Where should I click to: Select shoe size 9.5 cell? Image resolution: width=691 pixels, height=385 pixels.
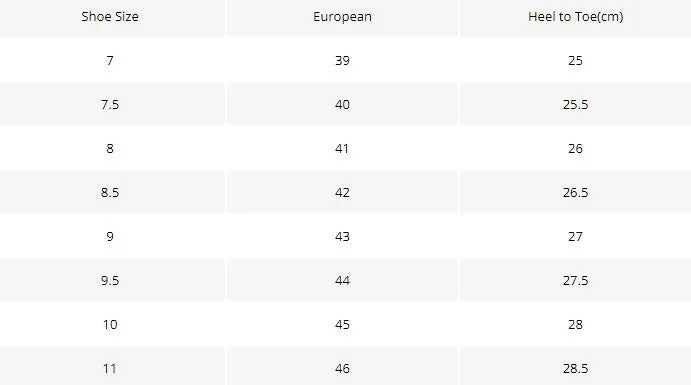tap(110, 281)
